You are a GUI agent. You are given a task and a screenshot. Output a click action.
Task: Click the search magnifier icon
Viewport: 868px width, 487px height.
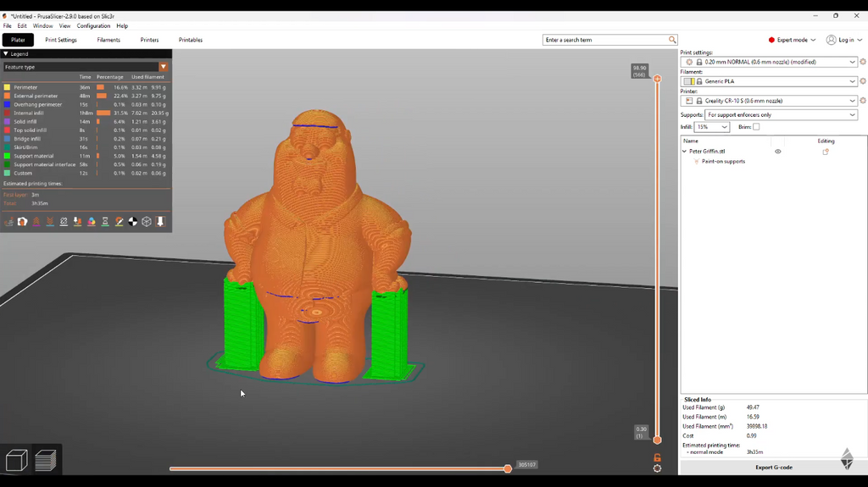point(672,40)
